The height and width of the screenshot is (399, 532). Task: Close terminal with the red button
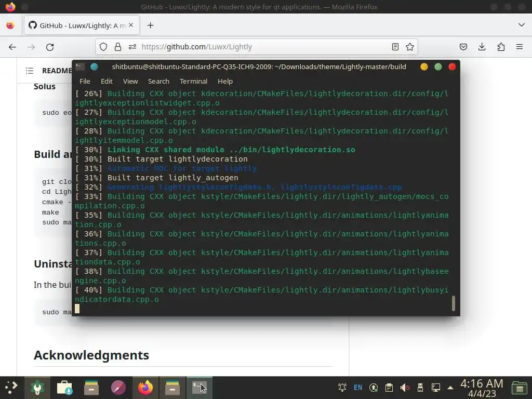(452, 67)
